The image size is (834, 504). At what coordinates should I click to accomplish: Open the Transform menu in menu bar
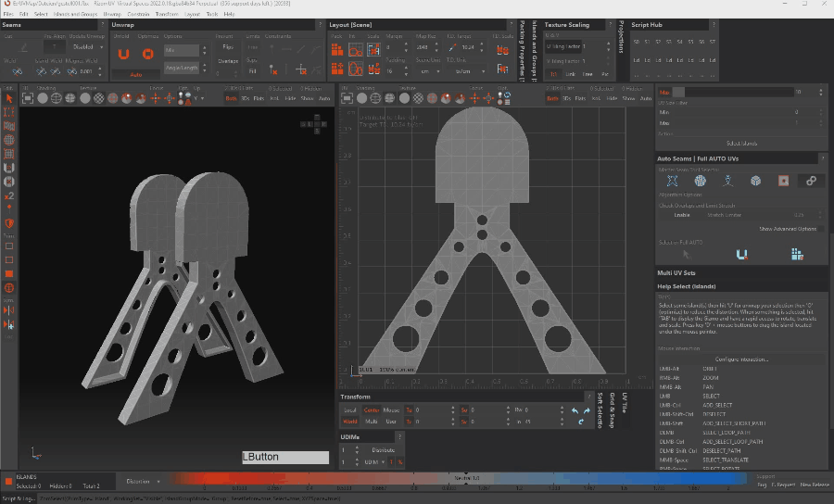tap(167, 15)
